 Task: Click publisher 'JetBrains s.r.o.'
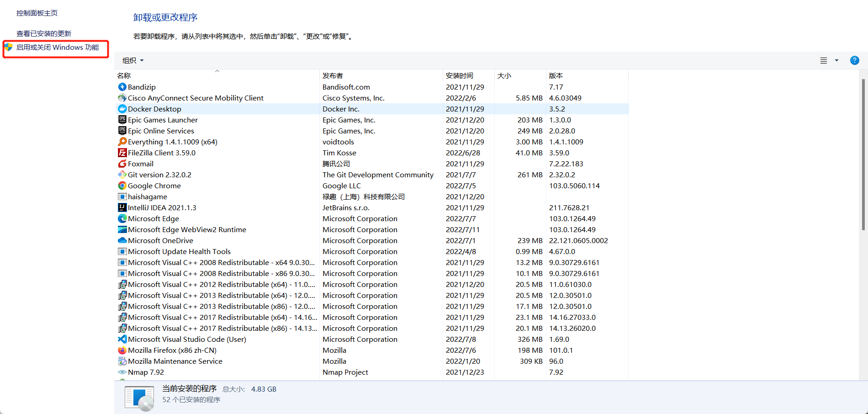[x=346, y=207]
